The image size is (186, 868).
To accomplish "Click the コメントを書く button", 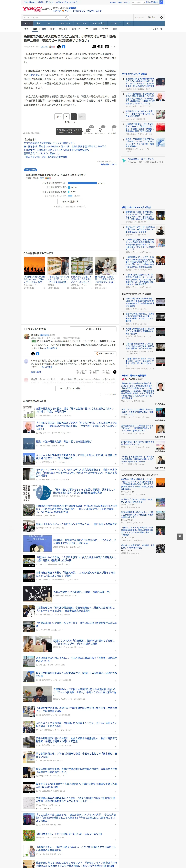I will point(93,329).
